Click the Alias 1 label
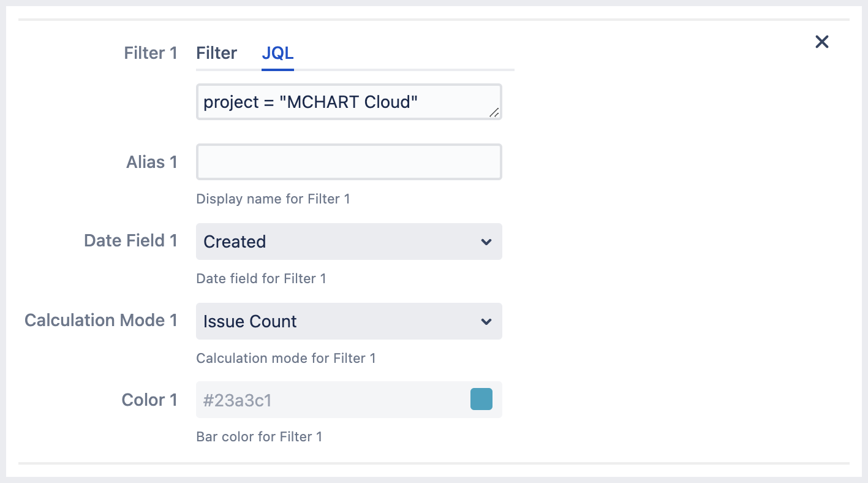Viewport: 868px width, 483px height. pos(151,162)
